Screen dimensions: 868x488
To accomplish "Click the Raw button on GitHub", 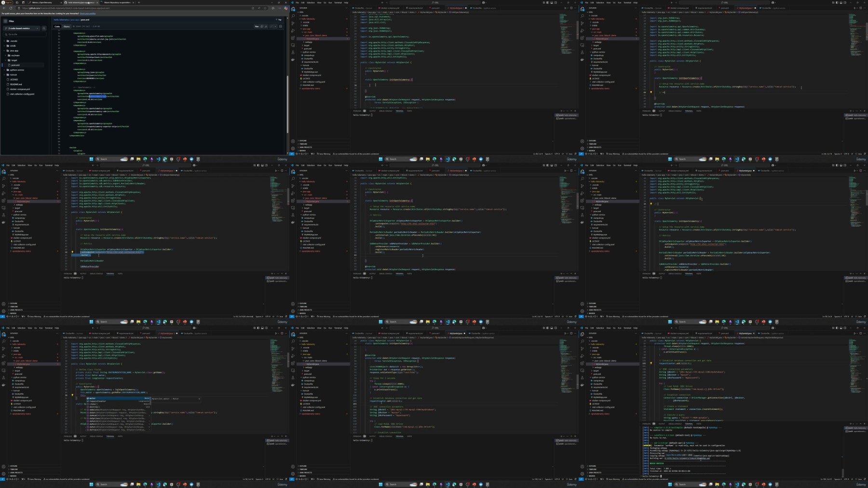I will pyautogui.click(x=257, y=27).
